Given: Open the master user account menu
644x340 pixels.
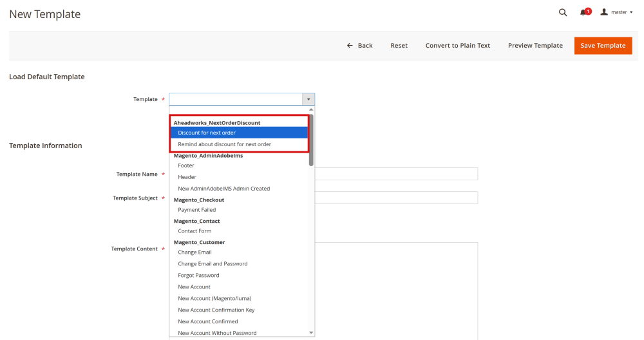Looking at the screenshot, I should [616, 12].
